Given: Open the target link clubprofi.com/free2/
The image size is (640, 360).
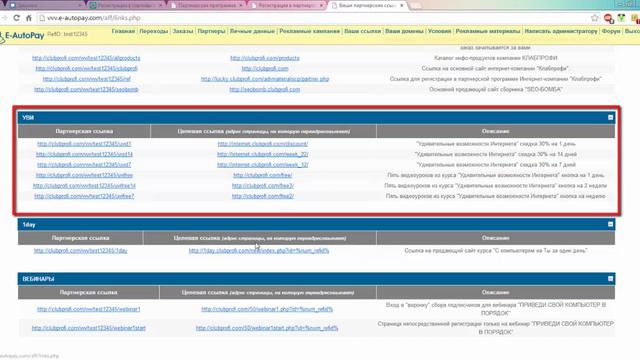Looking at the screenshot, I should 262,196.
